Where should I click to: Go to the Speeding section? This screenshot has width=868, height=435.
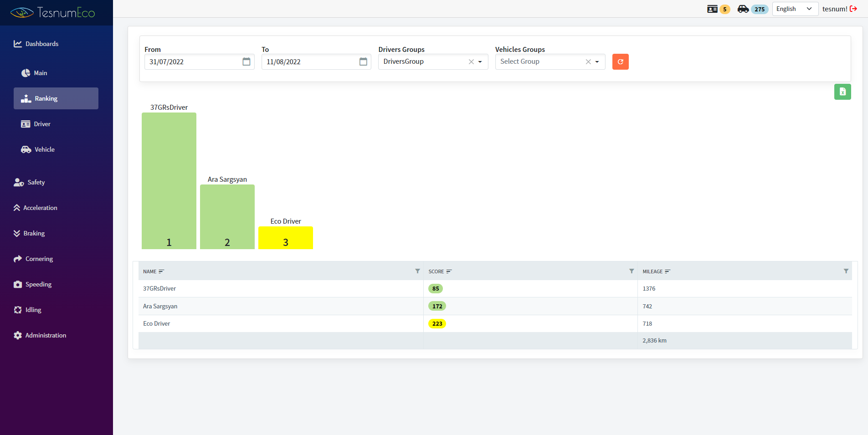(38, 284)
